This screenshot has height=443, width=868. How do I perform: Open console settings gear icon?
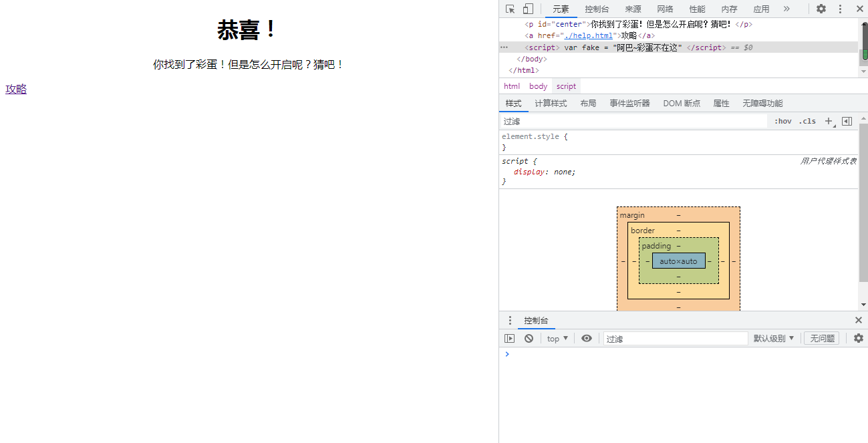click(x=859, y=339)
